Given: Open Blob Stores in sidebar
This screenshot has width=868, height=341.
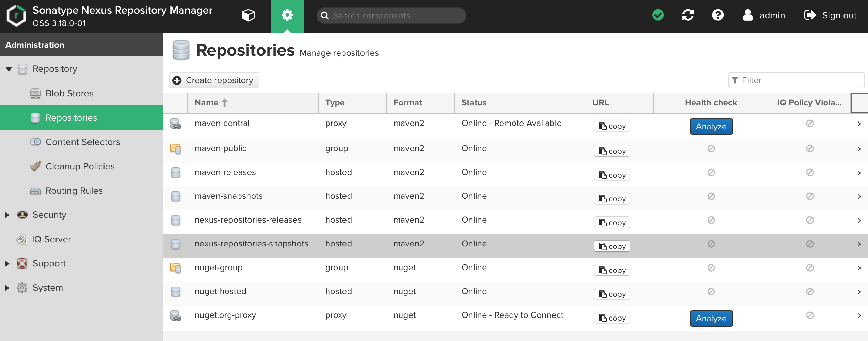Looking at the screenshot, I should pos(82,93).
